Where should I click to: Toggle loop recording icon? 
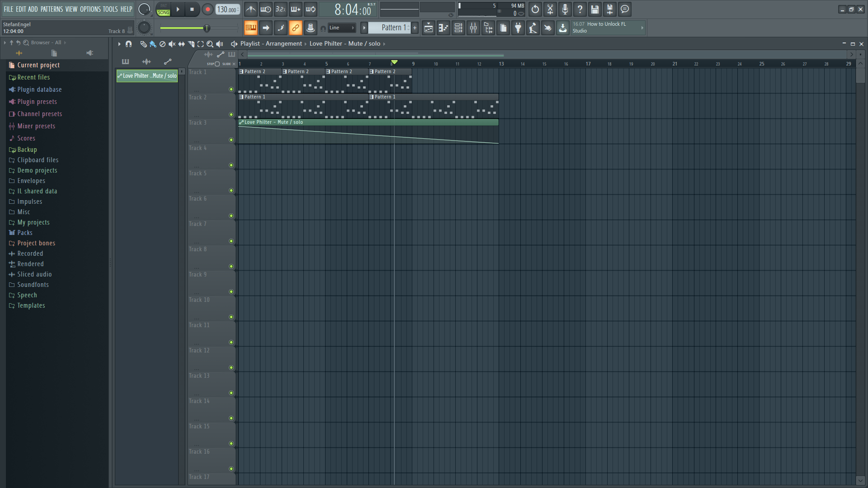click(311, 9)
